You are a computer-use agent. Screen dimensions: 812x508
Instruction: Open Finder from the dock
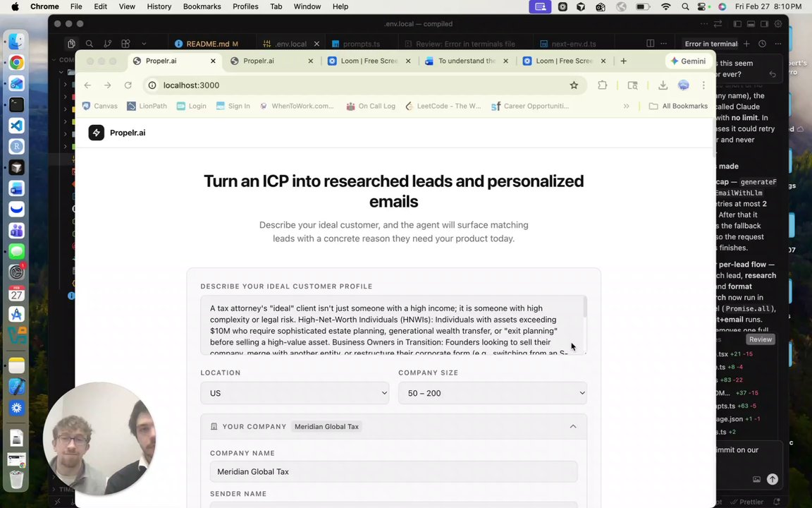(17, 42)
